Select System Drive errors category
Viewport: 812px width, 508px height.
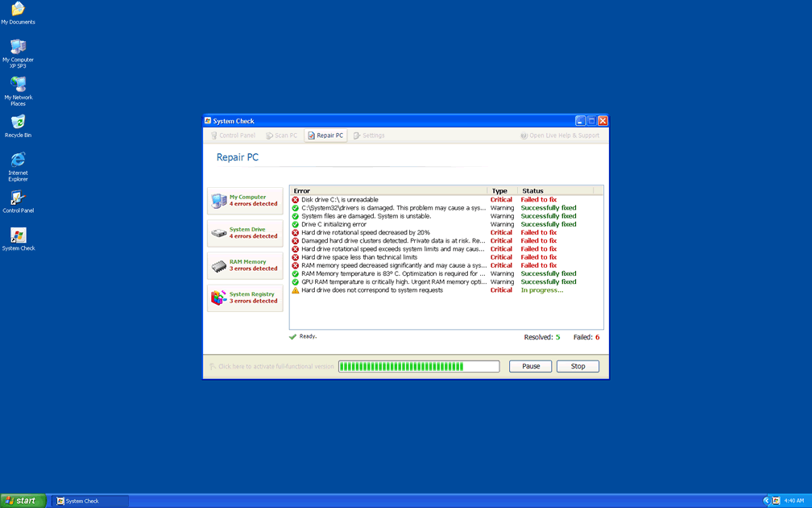(245, 233)
